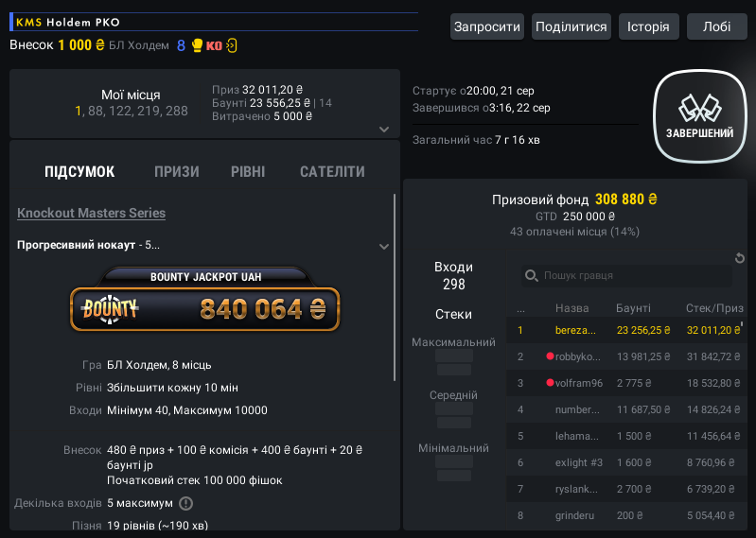Viewport: 756px width, 538px height.
Task: Click the 23 256,25 ₴ bounty cell
Action: 643,330
